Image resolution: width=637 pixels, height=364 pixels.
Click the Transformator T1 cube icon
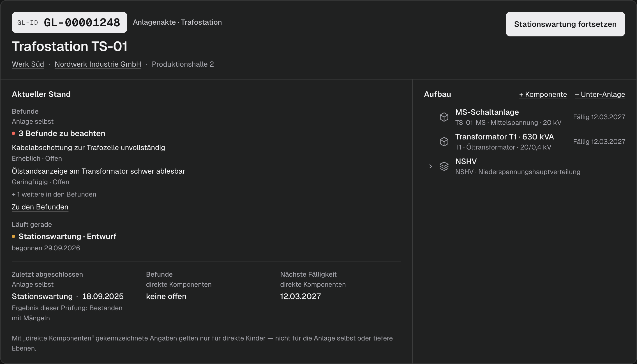click(444, 142)
